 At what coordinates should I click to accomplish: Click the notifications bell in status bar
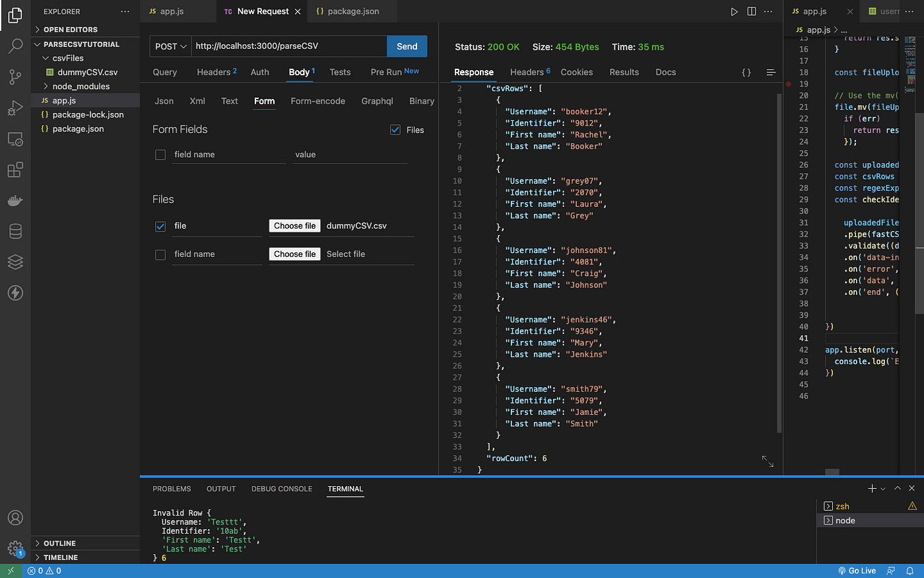910,571
